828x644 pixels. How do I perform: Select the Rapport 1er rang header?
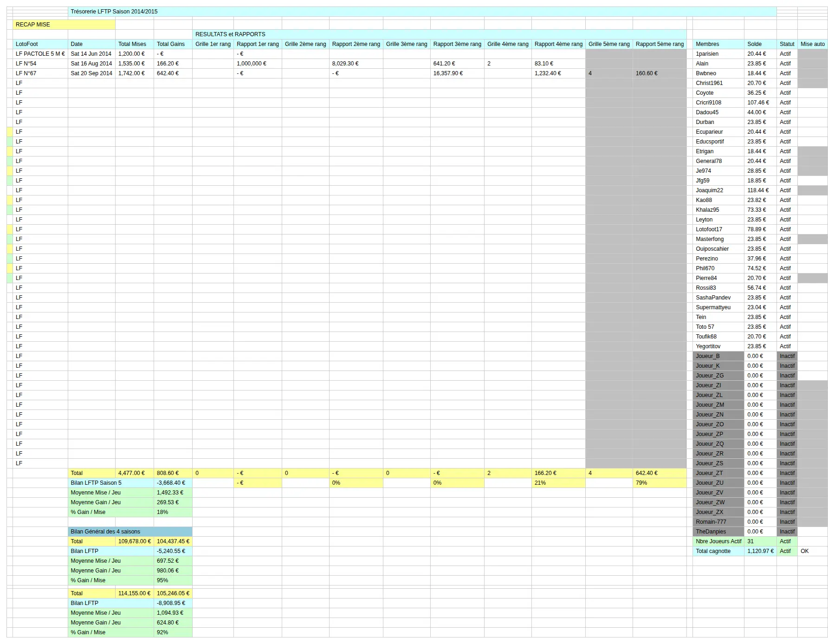coord(258,44)
